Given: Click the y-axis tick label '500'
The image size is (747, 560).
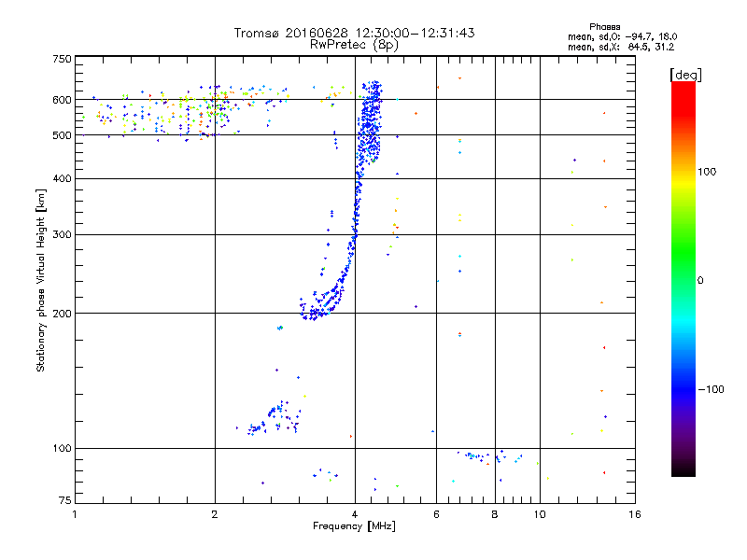Looking at the screenshot, I should pyautogui.click(x=62, y=135).
